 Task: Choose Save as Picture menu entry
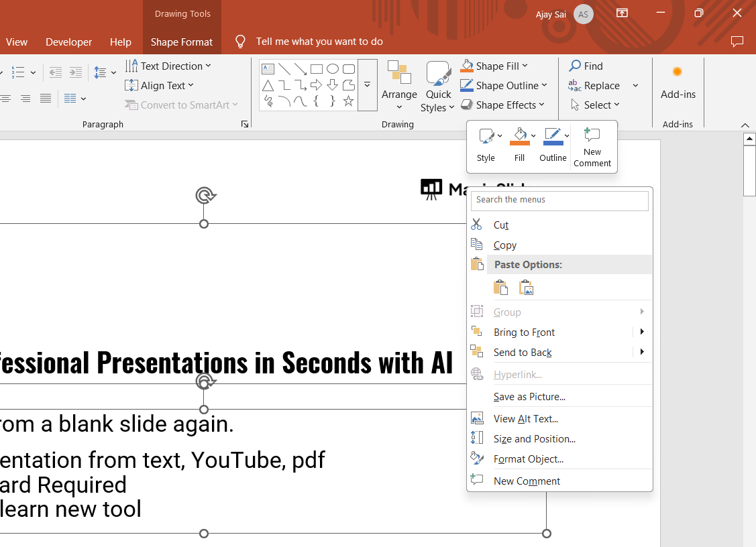(529, 397)
